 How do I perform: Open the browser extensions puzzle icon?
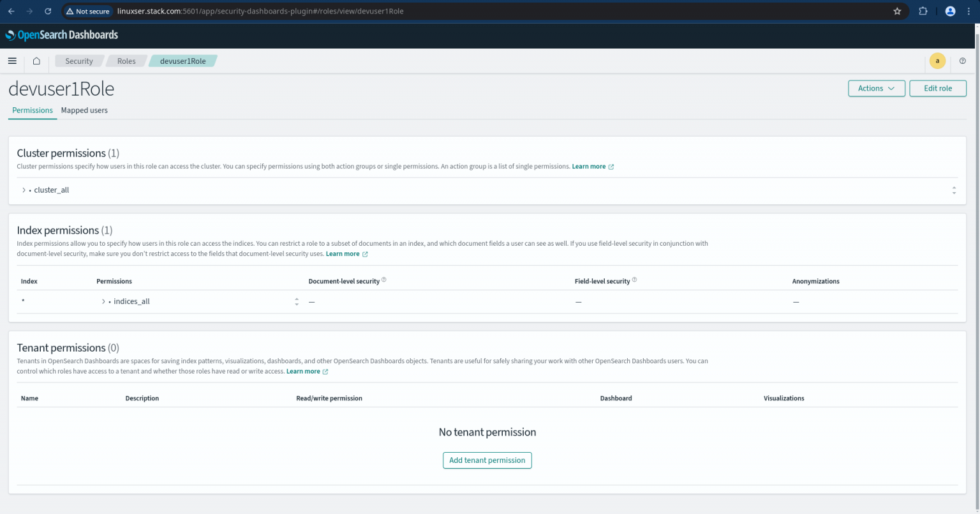[923, 11]
